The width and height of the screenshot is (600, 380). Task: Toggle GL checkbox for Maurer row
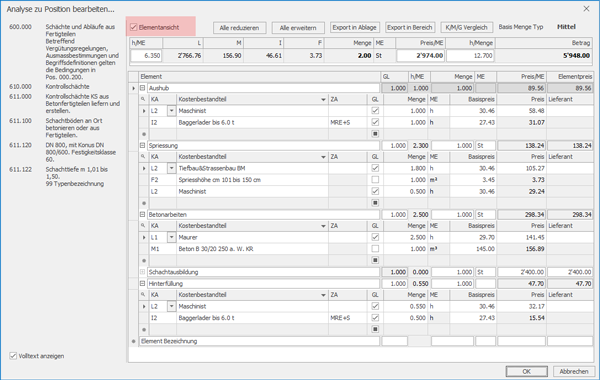coord(375,237)
